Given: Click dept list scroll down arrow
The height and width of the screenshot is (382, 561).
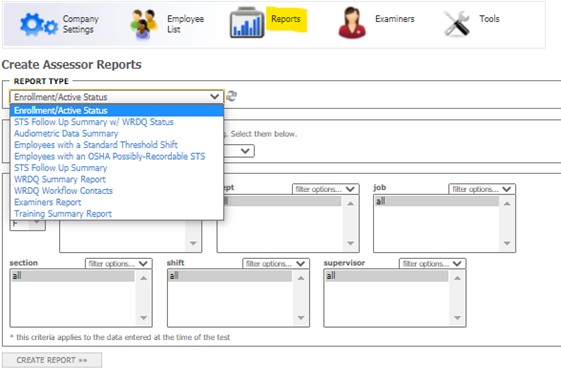Looking at the screenshot, I should click(x=351, y=243).
